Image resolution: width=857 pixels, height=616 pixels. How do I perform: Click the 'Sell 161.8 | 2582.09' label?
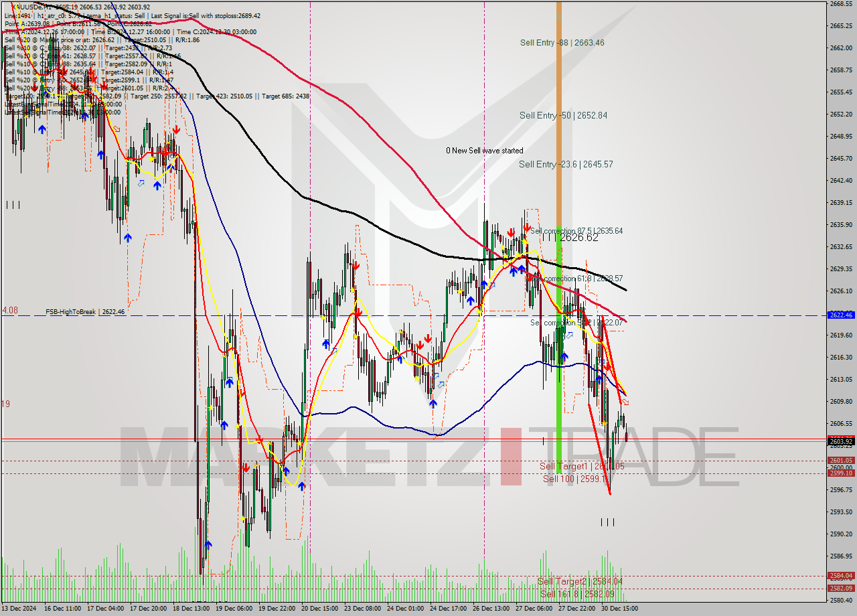(x=577, y=594)
